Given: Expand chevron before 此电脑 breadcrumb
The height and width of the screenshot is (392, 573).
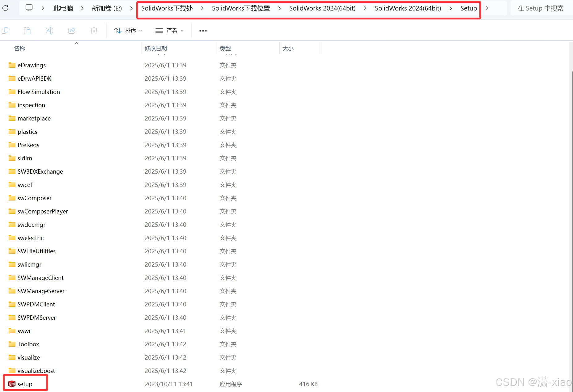Looking at the screenshot, I should (x=43, y=8).
